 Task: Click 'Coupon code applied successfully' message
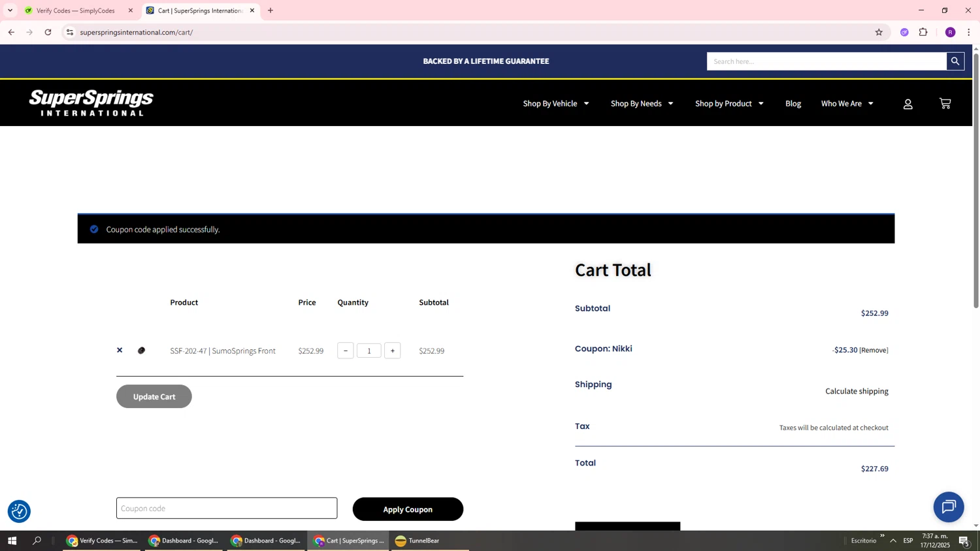pos(163,230)
